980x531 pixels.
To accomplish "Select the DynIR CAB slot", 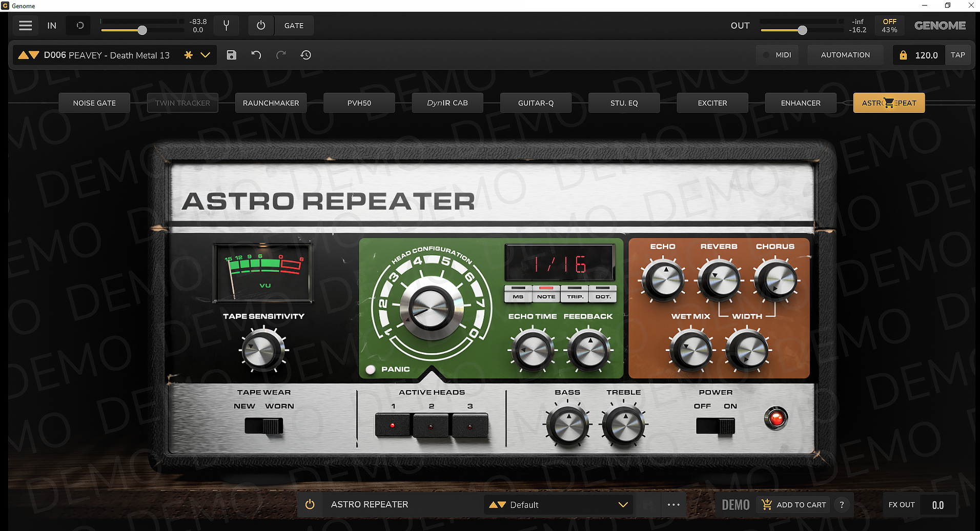I will point(447,103).
